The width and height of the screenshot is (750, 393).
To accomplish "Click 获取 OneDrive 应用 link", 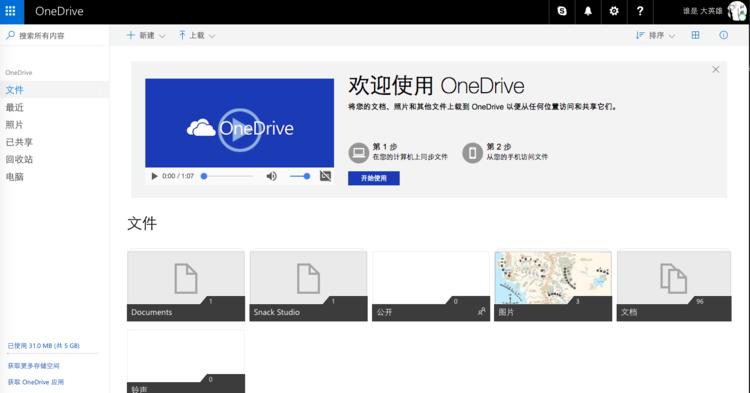I will pos(36,382).
